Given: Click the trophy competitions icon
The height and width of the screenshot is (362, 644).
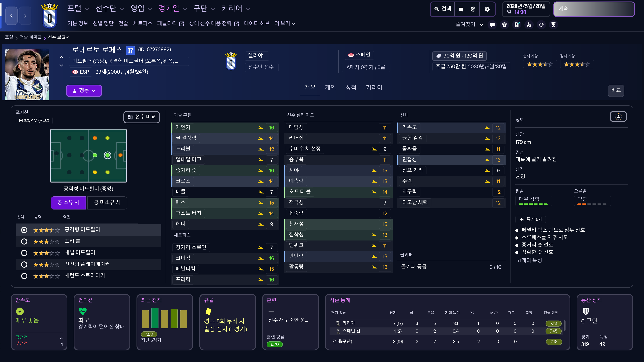Looking at the screenshot, I should (553, 25).
